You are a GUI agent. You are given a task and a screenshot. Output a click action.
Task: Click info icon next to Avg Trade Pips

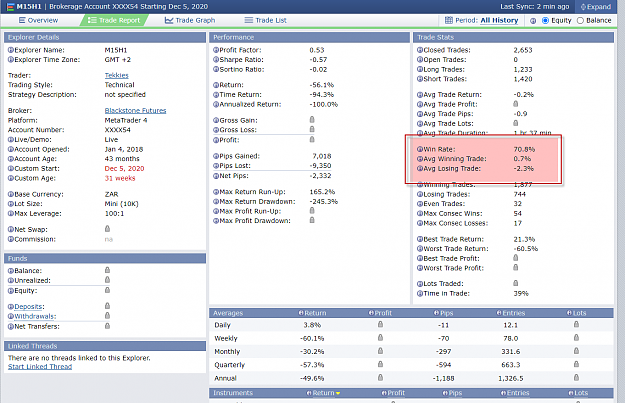[420, 114]
